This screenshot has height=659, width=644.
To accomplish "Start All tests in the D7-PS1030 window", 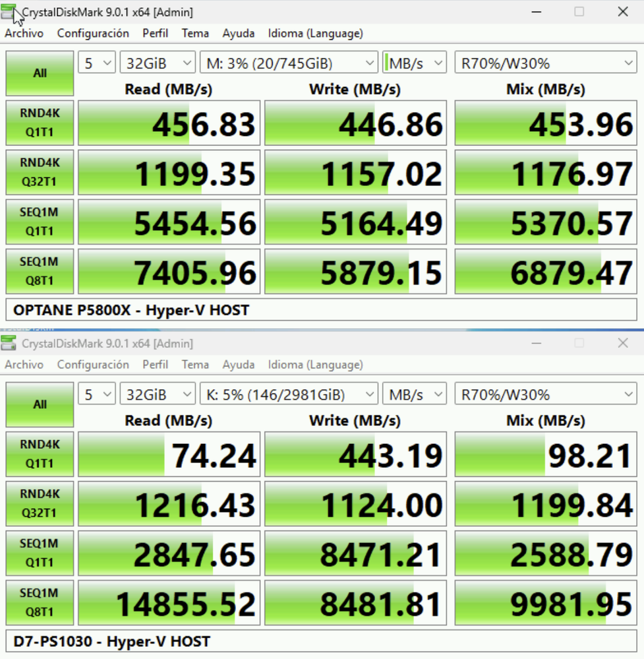I will [x=40, y=404].
